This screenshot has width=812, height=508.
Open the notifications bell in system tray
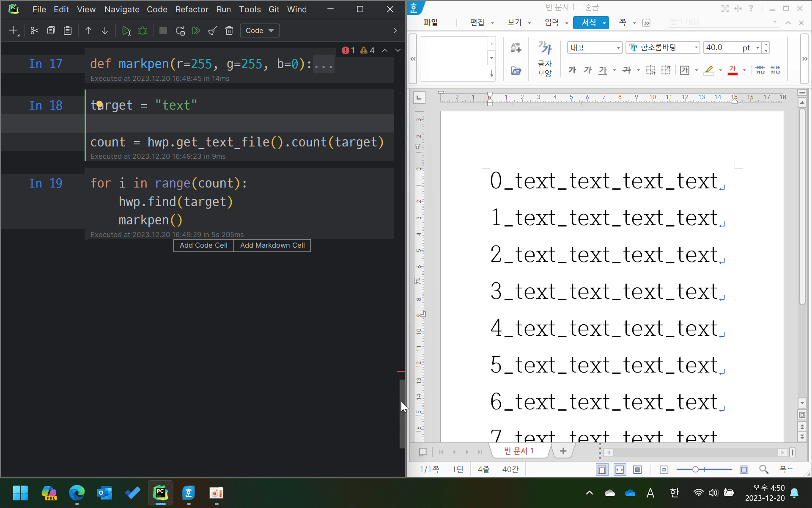coord(794,493)
